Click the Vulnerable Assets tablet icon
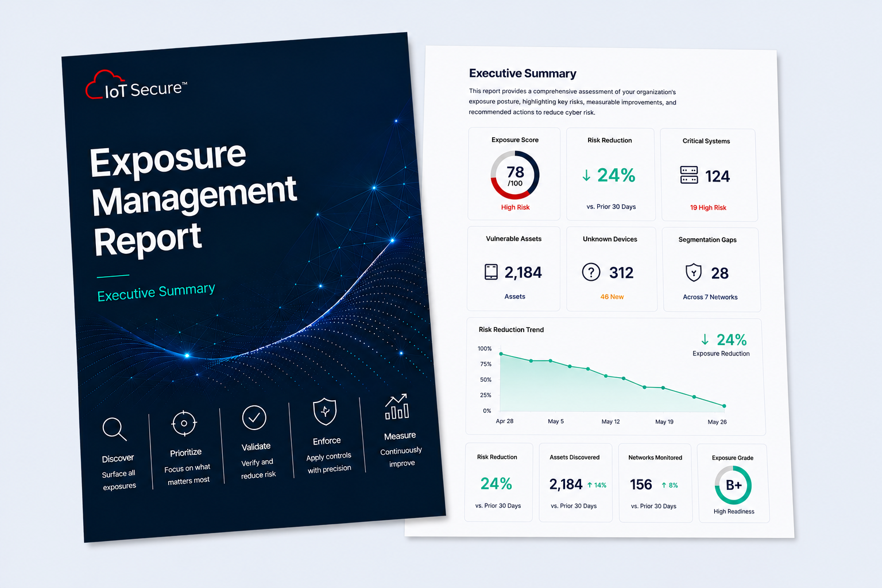The width and height of the screenshot is (882, 588). point(491,272)
